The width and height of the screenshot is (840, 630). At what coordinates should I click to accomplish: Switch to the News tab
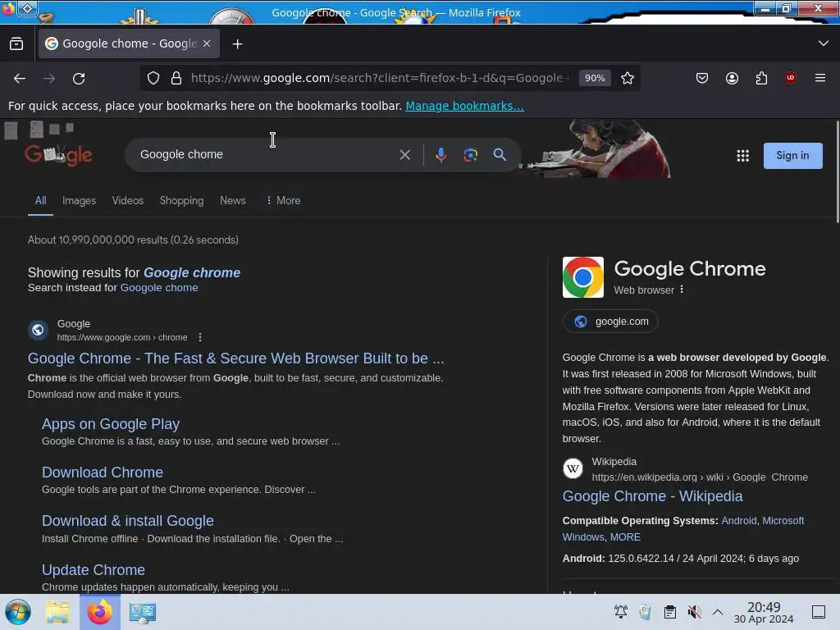coord(232,200)
